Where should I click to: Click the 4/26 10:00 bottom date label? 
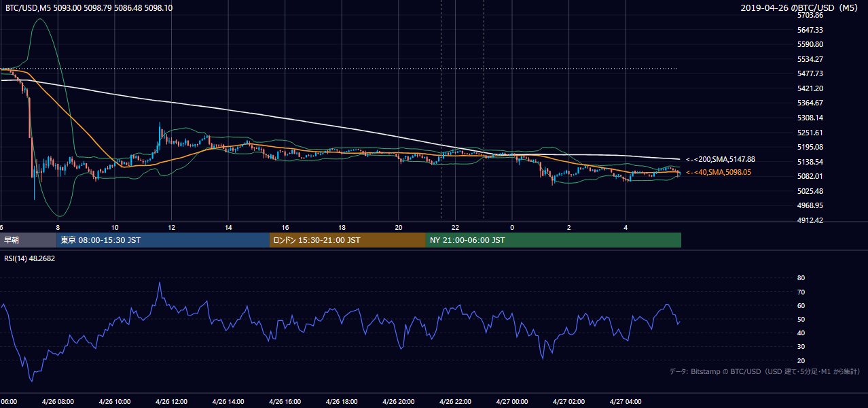114,402
